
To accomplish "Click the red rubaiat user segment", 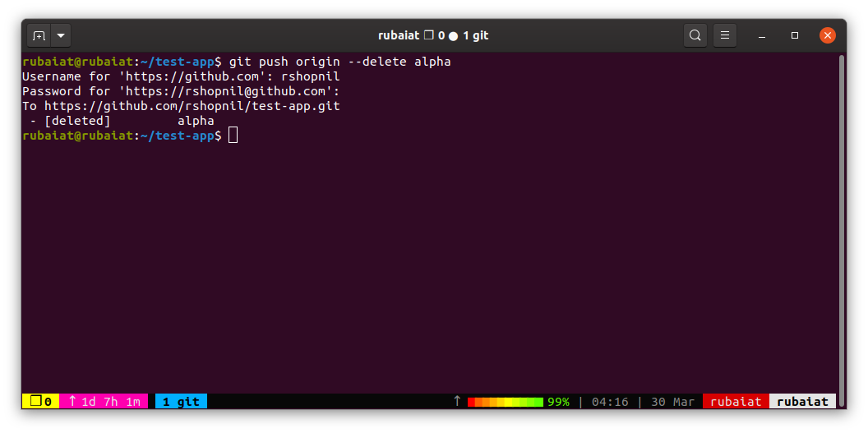I will (736, 402).
